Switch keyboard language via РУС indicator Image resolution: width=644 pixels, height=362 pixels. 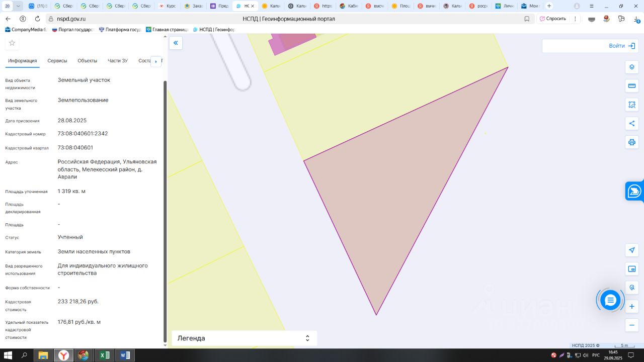(596, 355)
